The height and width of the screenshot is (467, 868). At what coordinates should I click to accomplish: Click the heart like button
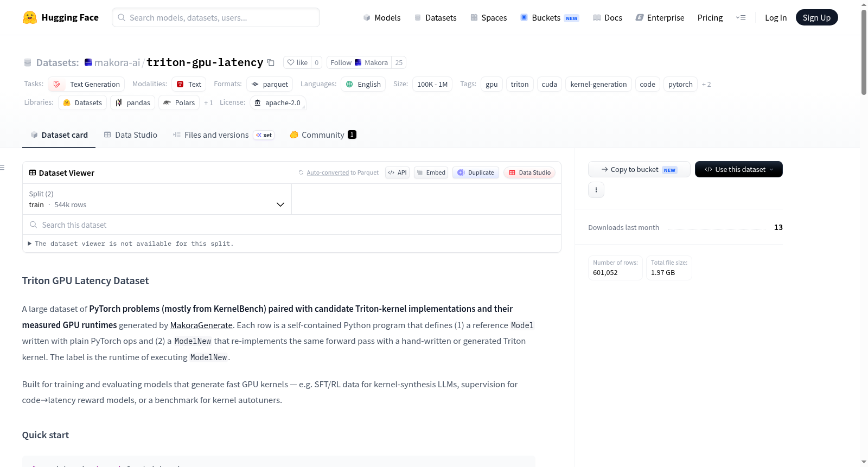click(x=297, y=62)
